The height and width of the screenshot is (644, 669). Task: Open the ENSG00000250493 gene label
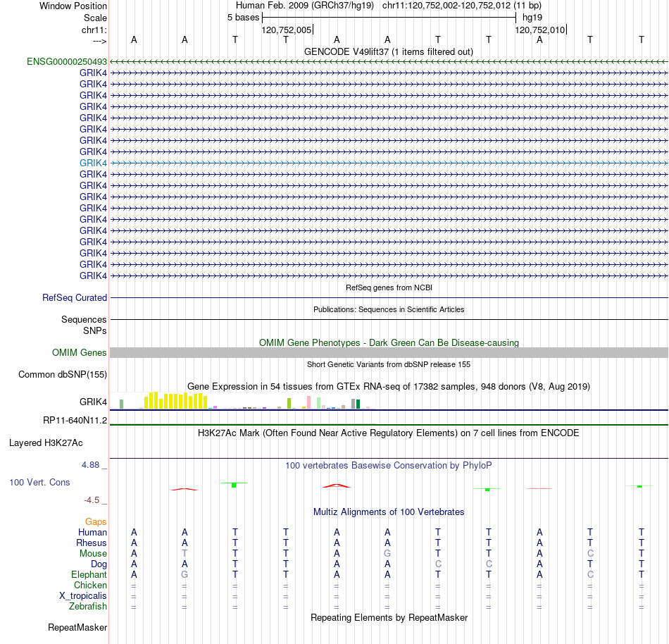click(67, 61)
